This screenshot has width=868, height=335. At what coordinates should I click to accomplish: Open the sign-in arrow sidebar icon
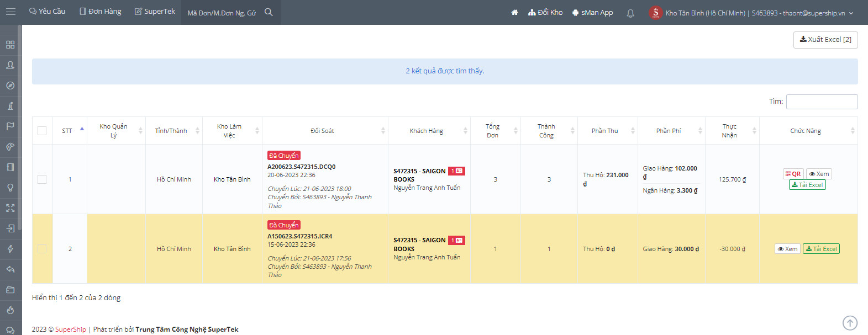click(x=10, y=228)
